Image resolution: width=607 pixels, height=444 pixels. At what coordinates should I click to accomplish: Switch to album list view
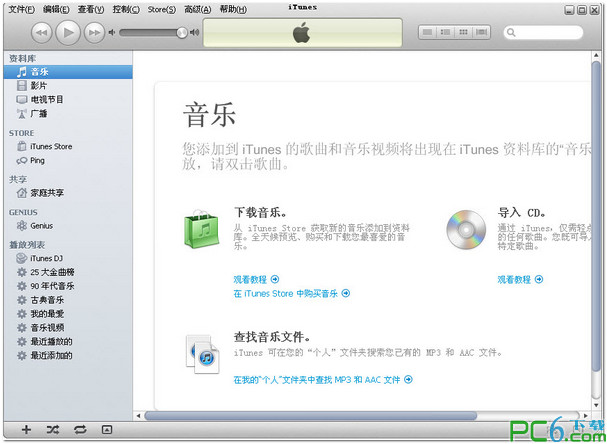(x=446, y=32)
